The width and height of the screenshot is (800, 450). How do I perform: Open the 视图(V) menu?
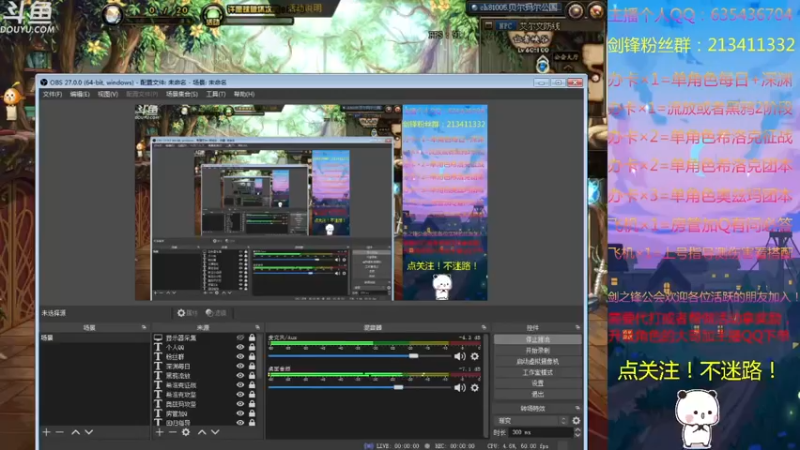coord(108,94)
